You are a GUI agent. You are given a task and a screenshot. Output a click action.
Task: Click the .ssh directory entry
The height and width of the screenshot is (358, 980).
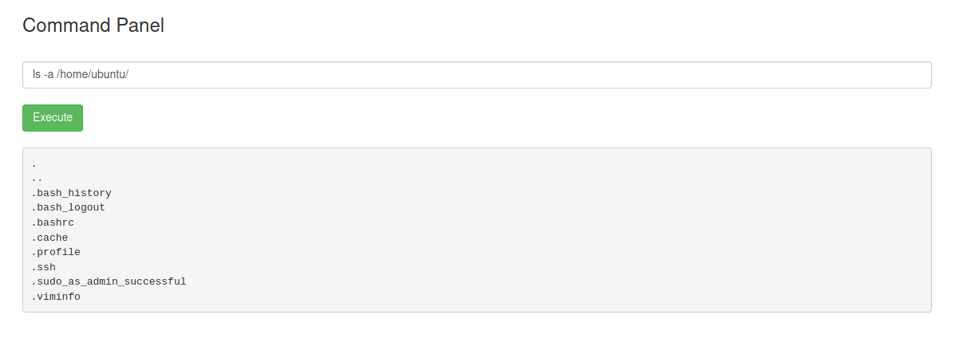(44, 267)
